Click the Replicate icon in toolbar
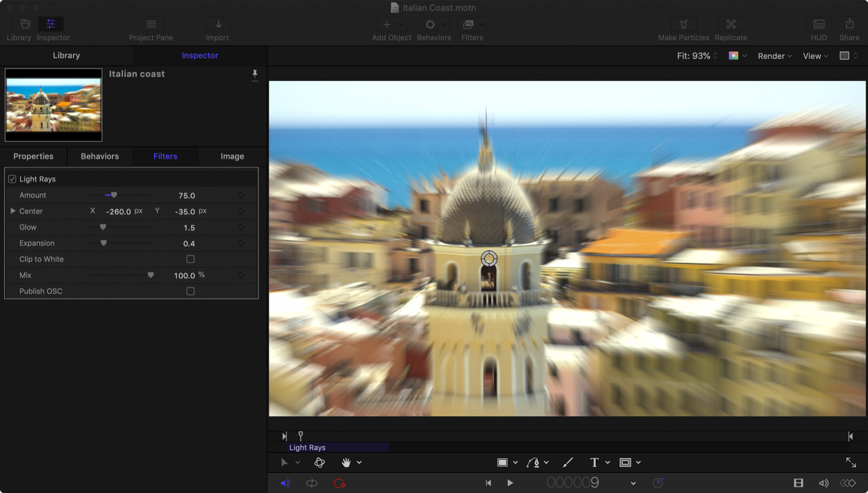 click(730, 24)
